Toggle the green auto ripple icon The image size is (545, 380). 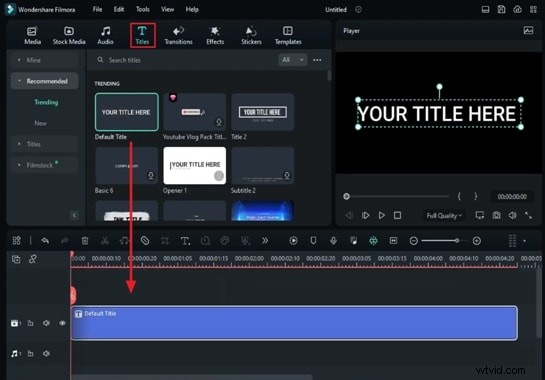373,241
